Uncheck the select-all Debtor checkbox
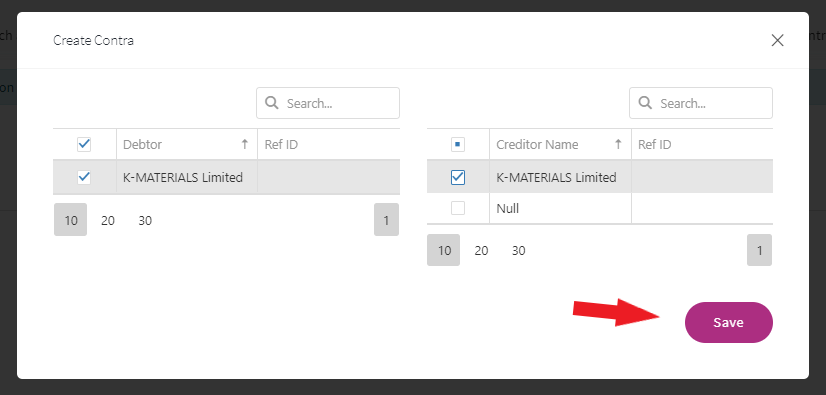The height and width of the screenshot is (395, 826). coord(84,144)
